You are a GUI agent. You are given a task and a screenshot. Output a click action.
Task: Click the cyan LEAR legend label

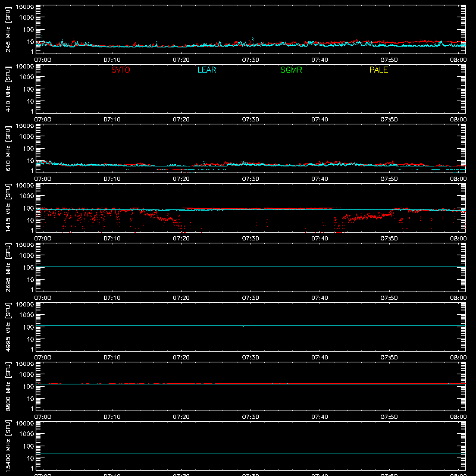(x=206, y=70)
